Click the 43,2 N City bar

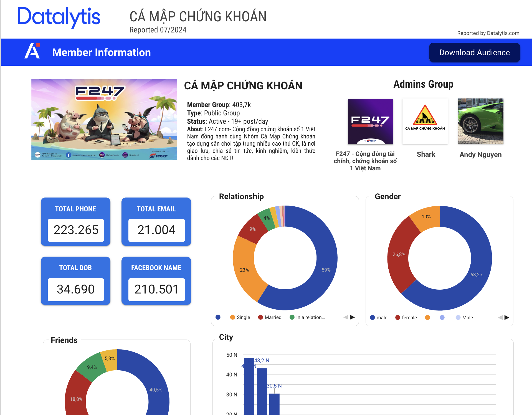pos(262,391)
